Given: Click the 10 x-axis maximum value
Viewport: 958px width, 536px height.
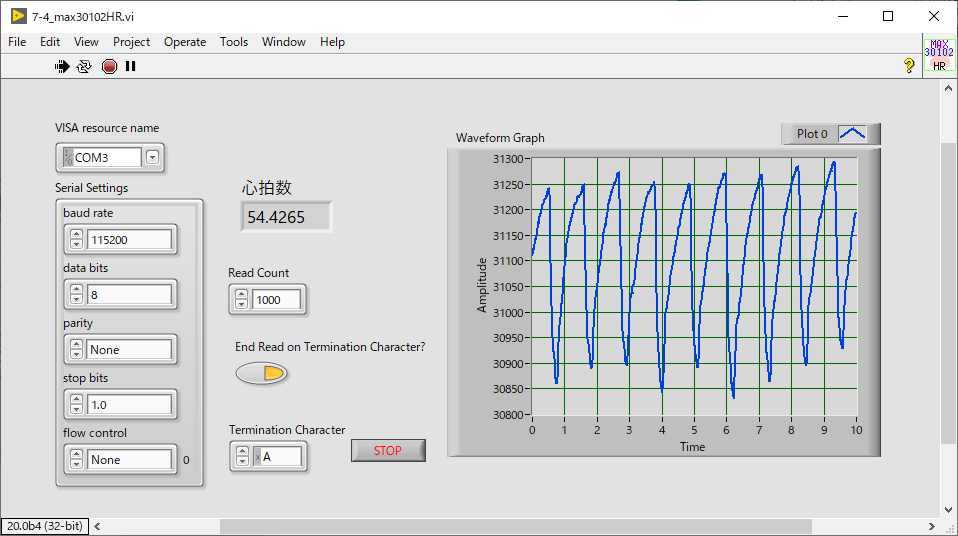Looking at the screenshot, I should pos(856,430).
